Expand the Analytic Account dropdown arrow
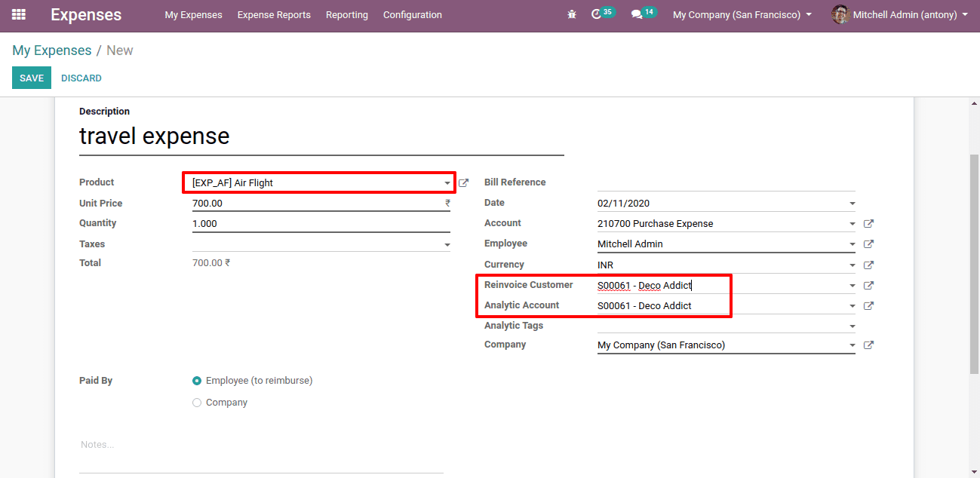Screen dimensions: 980x478 [x=852, y=306]
